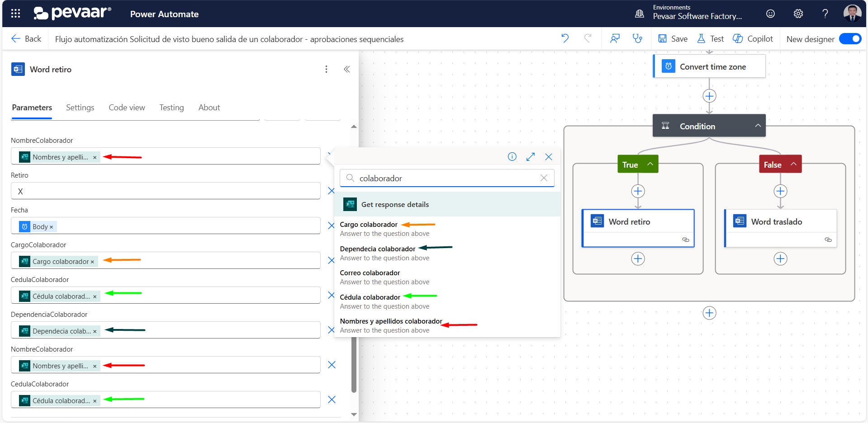This screenshot has height=423, width=868.
Task: Open the Flow checker stethoscope icon
Action: 637,38
